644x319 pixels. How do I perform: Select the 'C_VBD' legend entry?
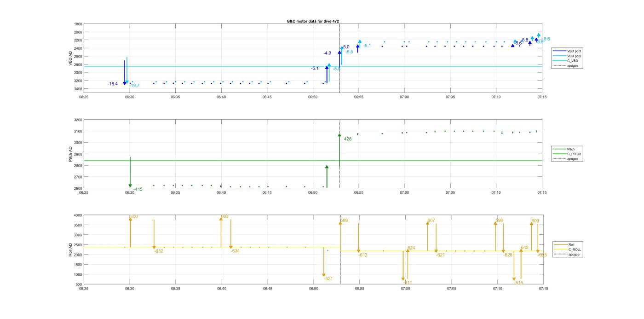[572, 61]
